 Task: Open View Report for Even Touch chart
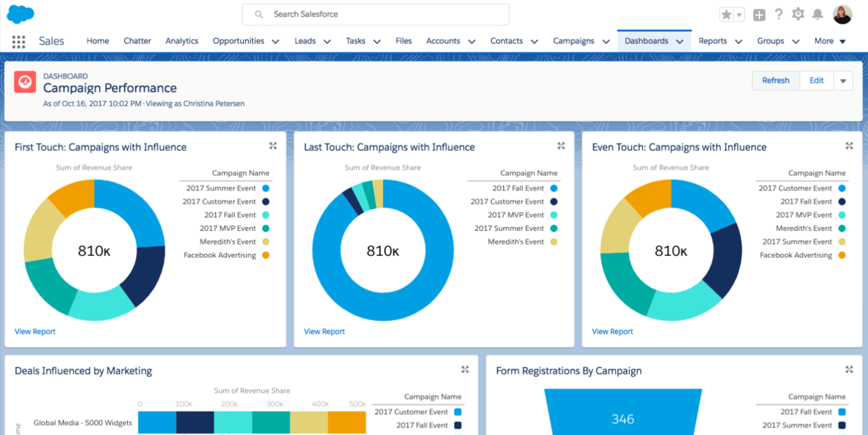click(612, 331)
